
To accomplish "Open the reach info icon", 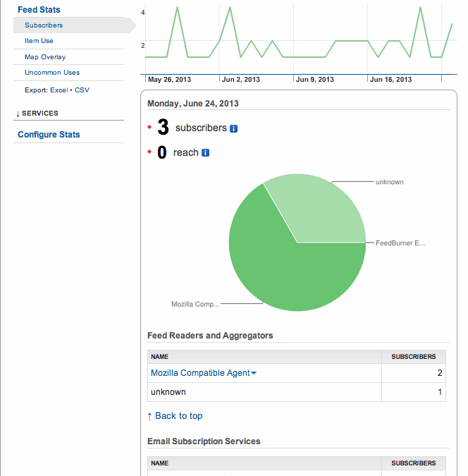I will tap(206, 153).
